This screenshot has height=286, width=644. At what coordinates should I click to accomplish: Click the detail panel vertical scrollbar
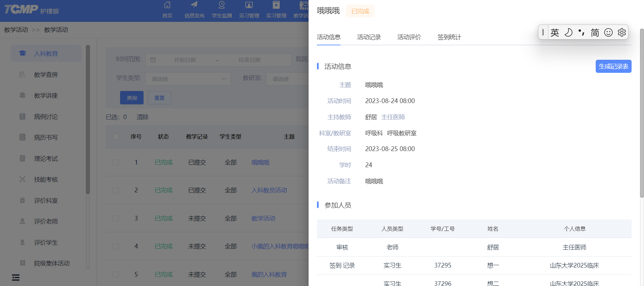click(x=642, y=113)
